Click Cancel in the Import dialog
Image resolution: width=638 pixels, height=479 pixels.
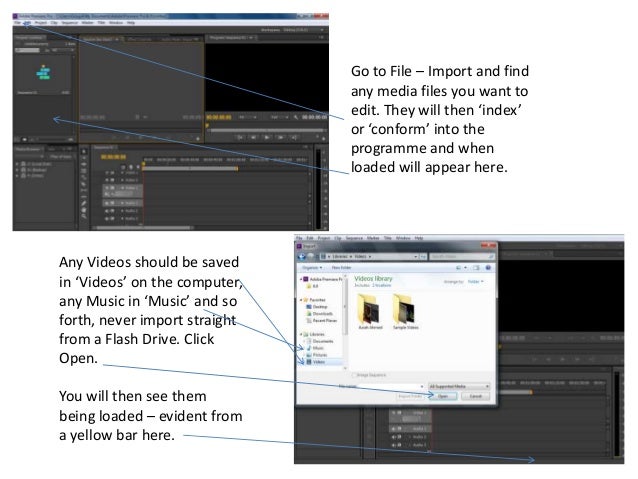pos(474,396)
